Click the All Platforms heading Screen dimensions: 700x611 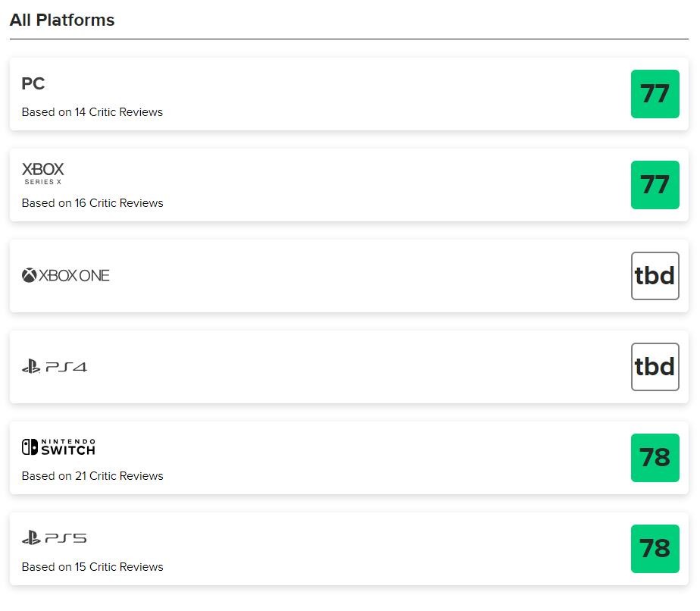62,20
